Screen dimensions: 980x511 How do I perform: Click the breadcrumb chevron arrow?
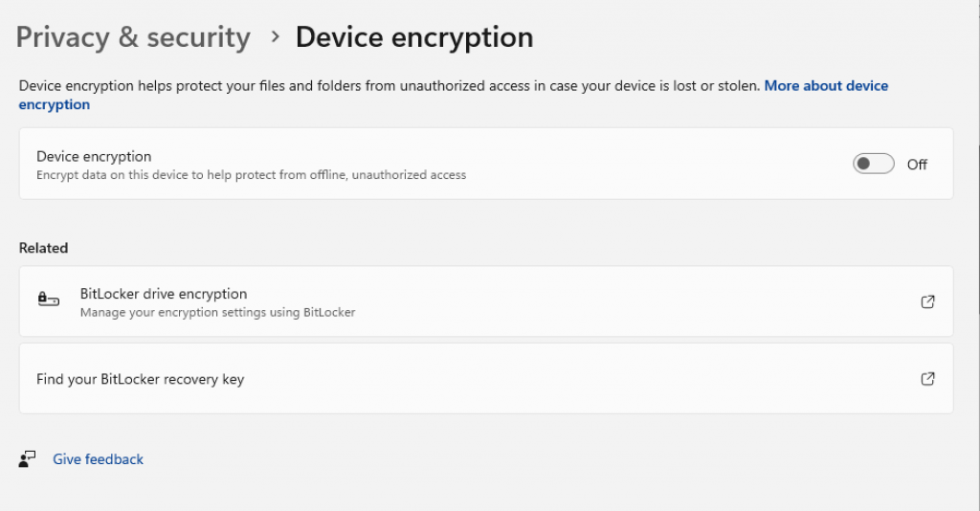(x=275, y=37)
